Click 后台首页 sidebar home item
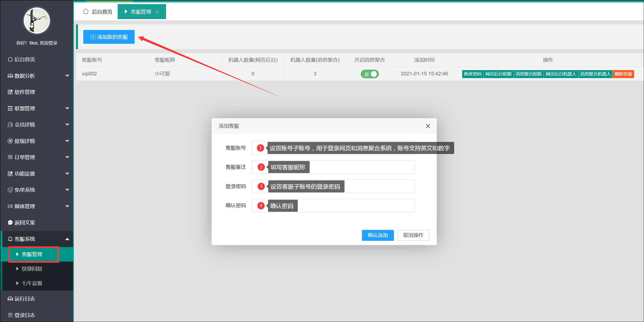The width and height of the screenshot is (644, 322). tap(24, 59)
